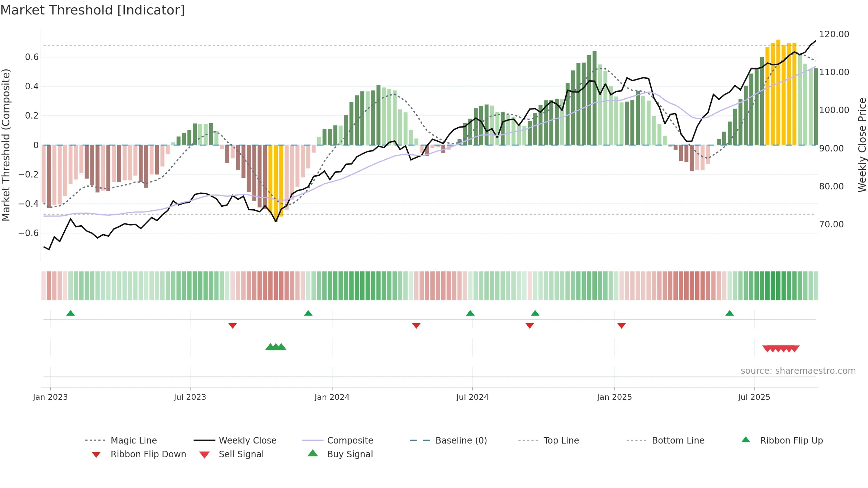Image resolution: width=868 pixels, height=488 pixels.
Task: Click the Jan 2023 x-axis label
Action: (x=50, y=397)
